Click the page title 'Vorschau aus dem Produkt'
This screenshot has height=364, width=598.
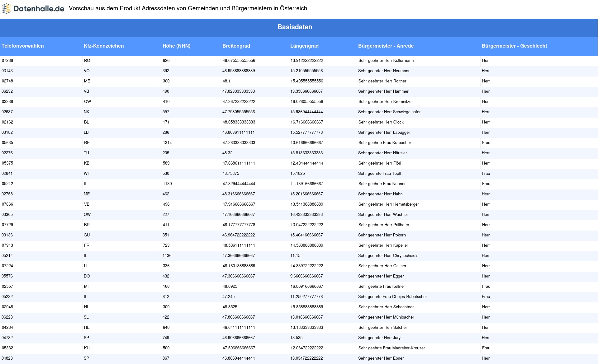tap(105, 8)
